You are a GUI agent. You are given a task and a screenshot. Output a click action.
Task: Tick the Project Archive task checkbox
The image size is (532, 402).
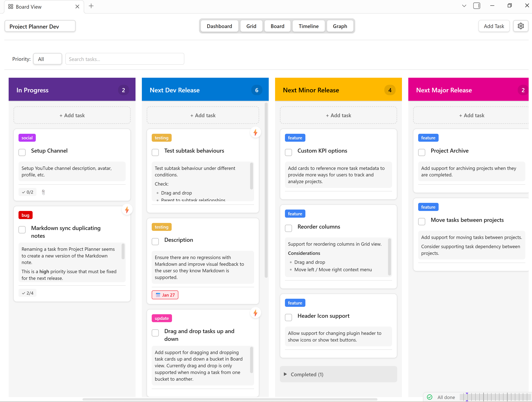[422, 152]
